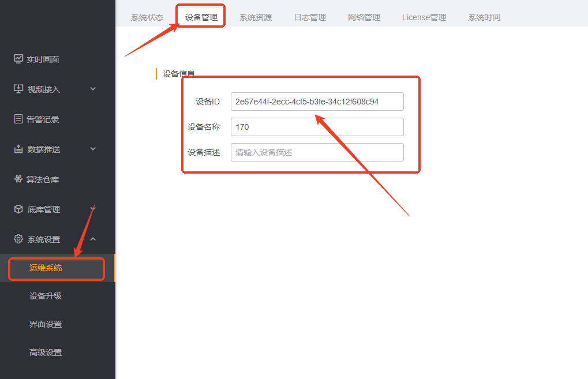Click the 设备名称 field label
Screen dimensions: 588x379
tap(204, 127)
